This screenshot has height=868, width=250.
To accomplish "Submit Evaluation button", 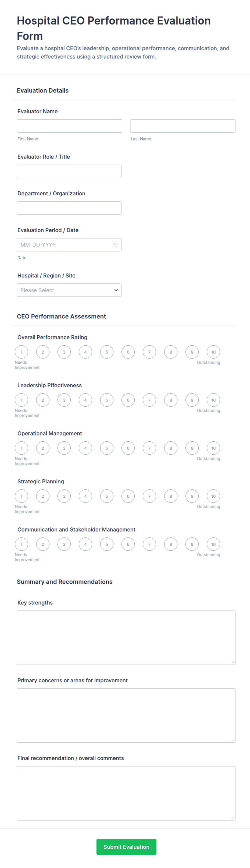I will pos(126,847).
